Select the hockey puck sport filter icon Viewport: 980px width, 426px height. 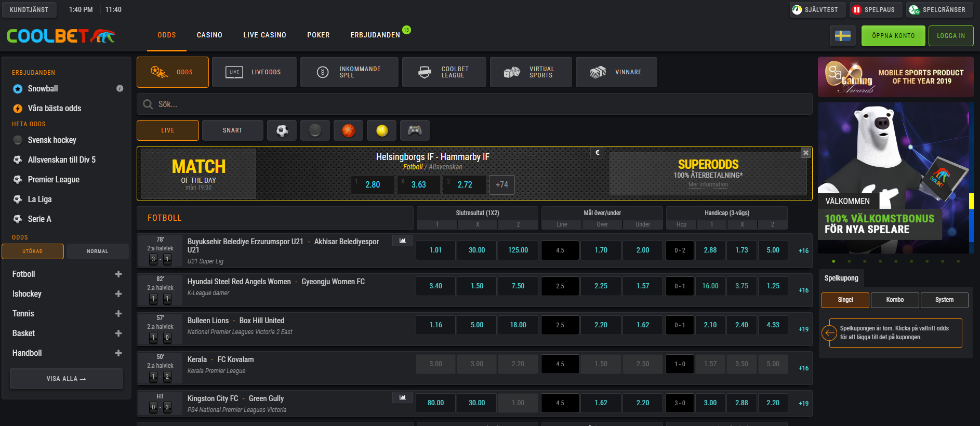315,130
